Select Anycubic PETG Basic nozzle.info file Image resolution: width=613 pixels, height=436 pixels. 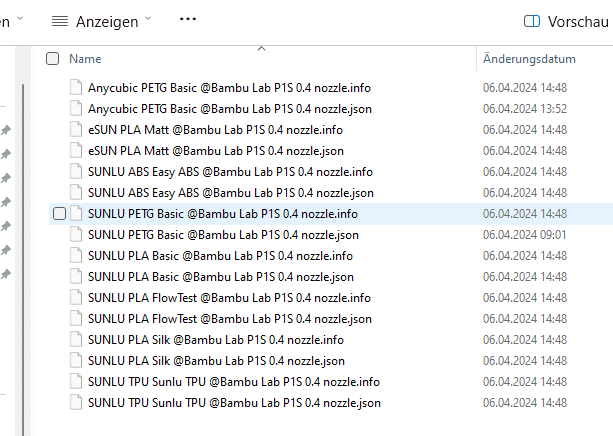pyautogui.click(x=229, y=88)
